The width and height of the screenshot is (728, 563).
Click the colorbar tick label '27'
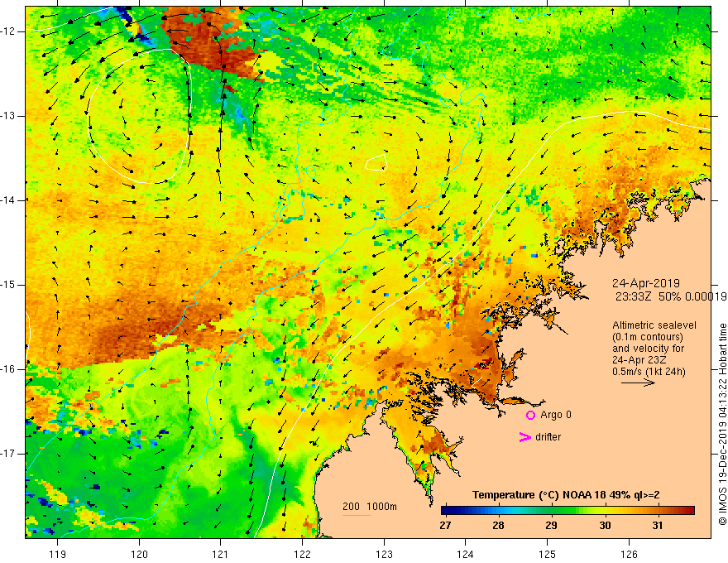tap(445, 526)
